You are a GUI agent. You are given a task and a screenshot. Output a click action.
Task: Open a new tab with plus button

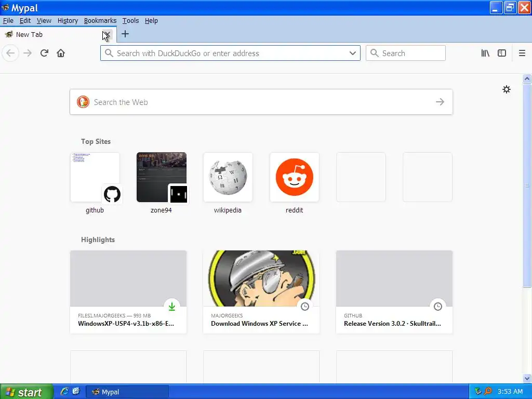[x=125, y=34]
